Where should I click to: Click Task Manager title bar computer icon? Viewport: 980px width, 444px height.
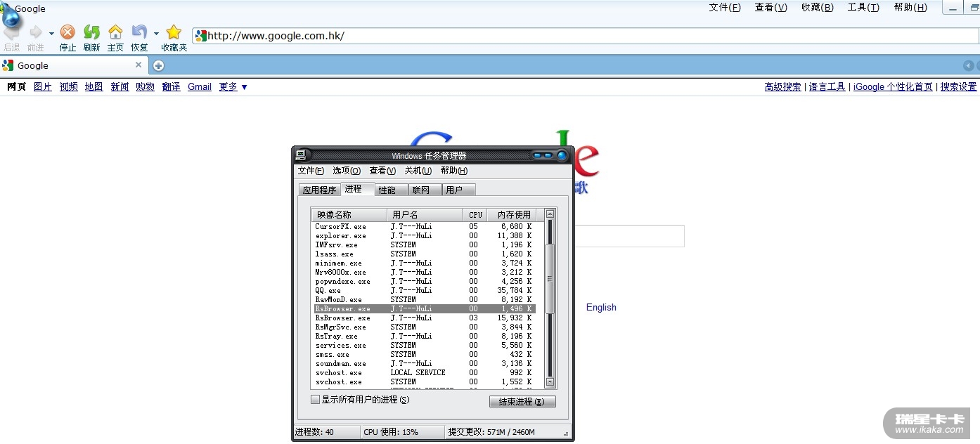(301, 155)
